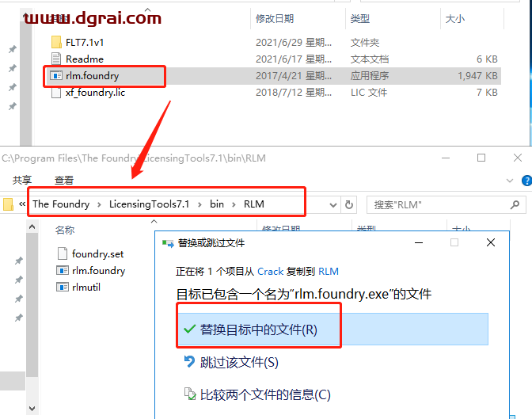Click the pin icon beside lower rlm.foundry row

click(19, 280)
